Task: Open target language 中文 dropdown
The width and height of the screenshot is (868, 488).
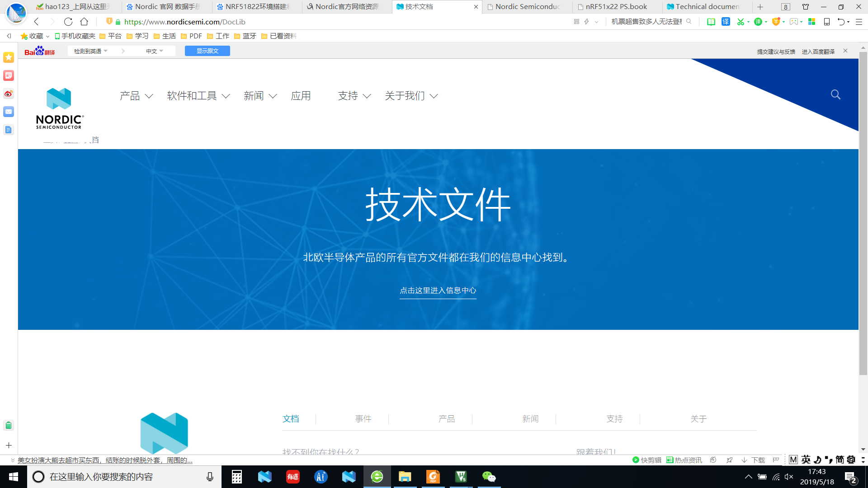Action: click(x=154, y=51)
